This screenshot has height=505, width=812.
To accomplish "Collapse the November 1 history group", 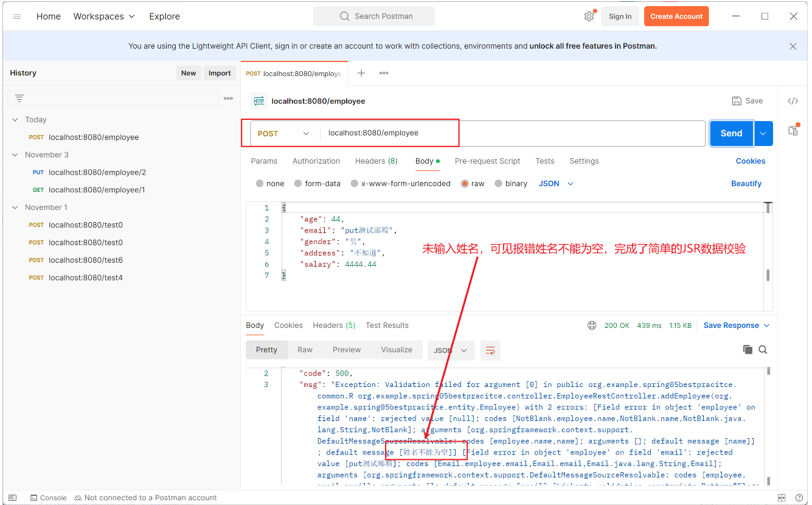I will tap(15, 207).
